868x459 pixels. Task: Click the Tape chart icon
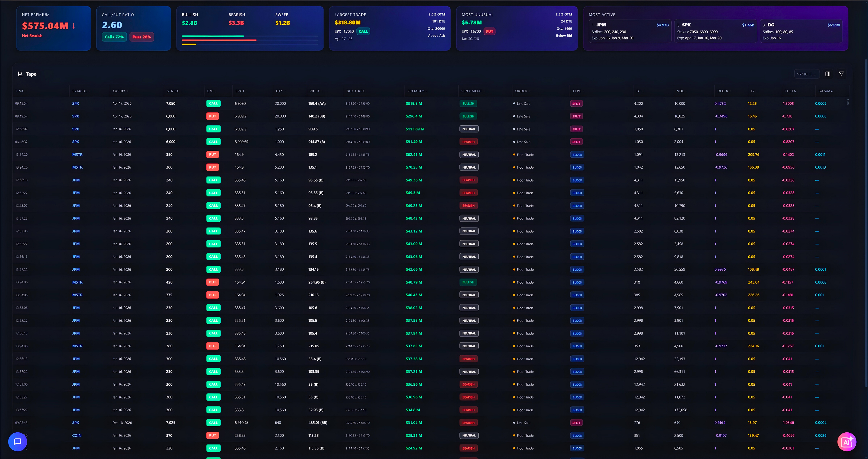click(21, 74)
